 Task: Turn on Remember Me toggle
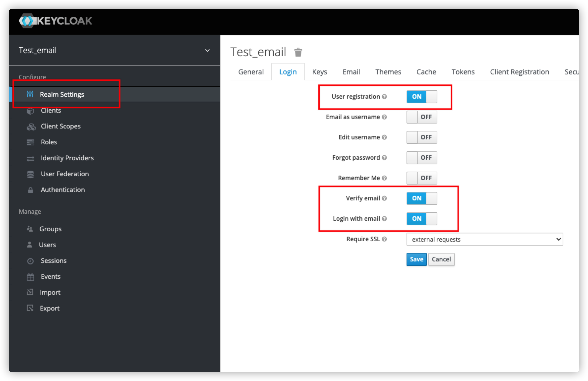pos(422,178)
